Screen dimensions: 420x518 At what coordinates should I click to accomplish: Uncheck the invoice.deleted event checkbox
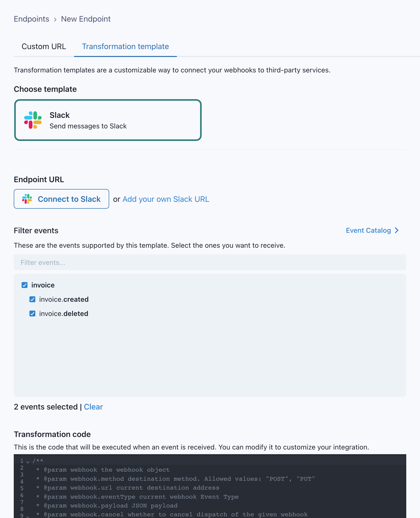[32, 314]
